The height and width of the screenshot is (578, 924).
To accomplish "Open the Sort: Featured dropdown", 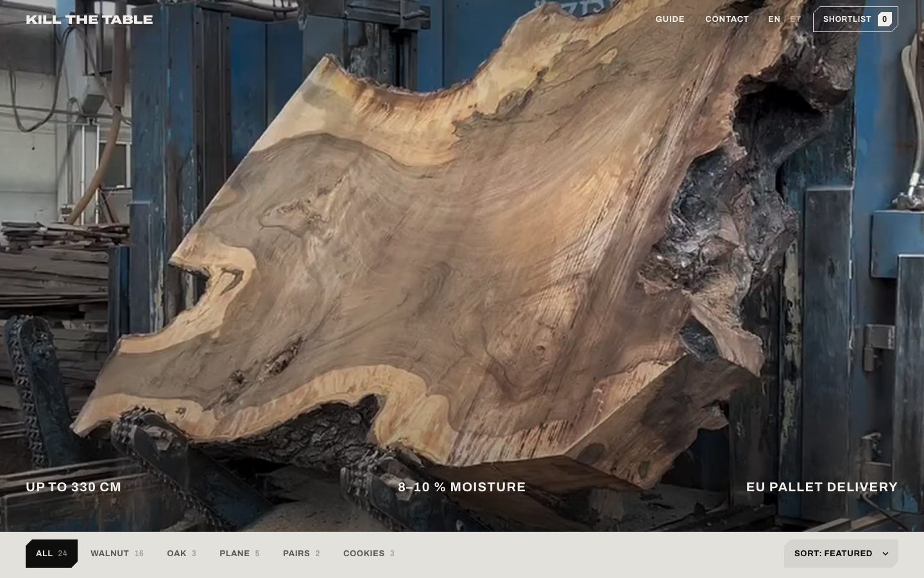I will click(841, 554).
